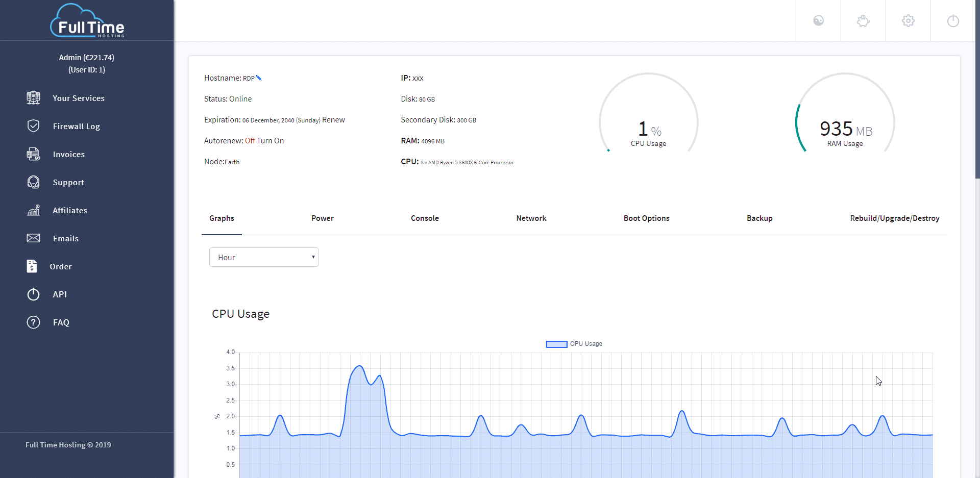Open the Your Services sidebar icon
This screenshot has height=478, width=980.
pos(33,98)
